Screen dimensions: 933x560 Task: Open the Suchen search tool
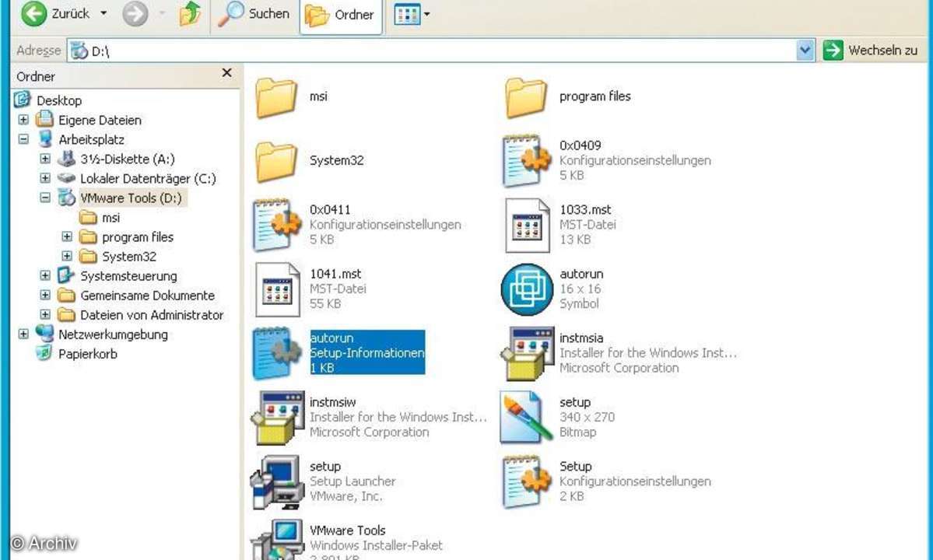point(254,13)
